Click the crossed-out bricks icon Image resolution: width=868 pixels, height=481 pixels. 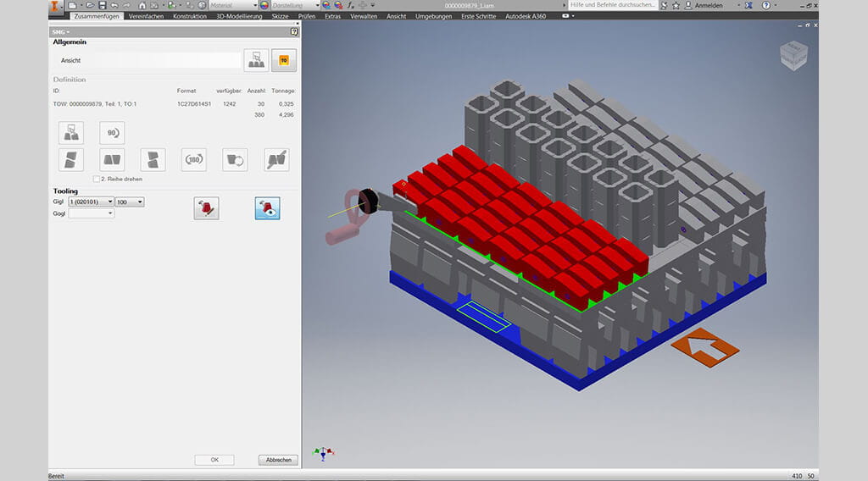coord(276,160)
